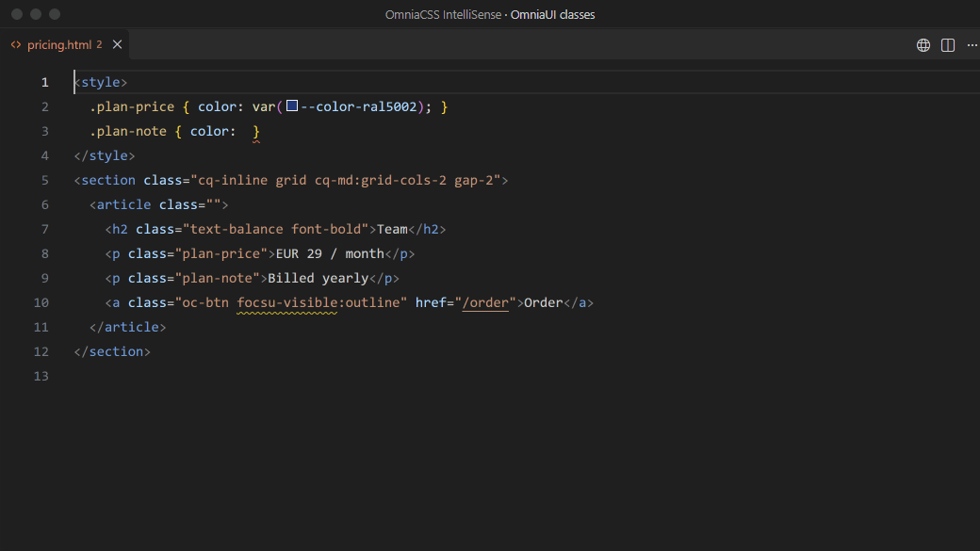Click the .plan-price selector
This screenshot has height=551, width=980.
point(132,106)
